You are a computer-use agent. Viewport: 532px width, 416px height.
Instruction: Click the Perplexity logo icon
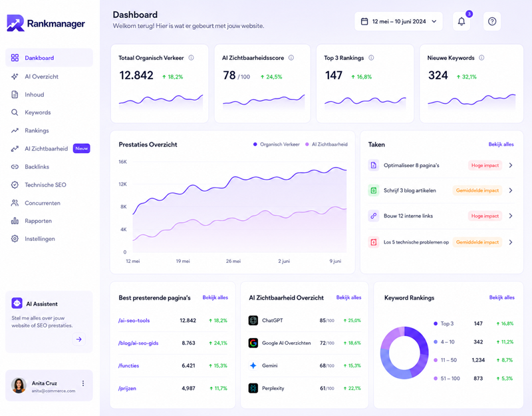[x=253, y=388]
